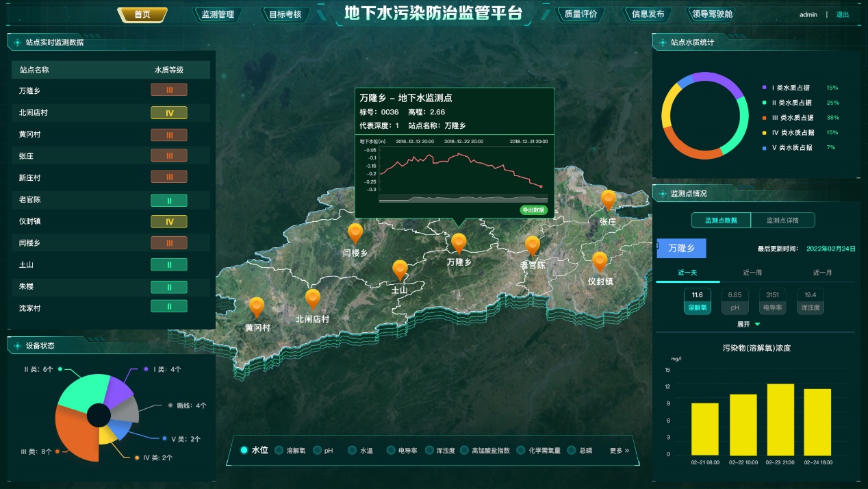868x489 pixels.
Task: Click the 退出 logout link
Action: point(842,14)
